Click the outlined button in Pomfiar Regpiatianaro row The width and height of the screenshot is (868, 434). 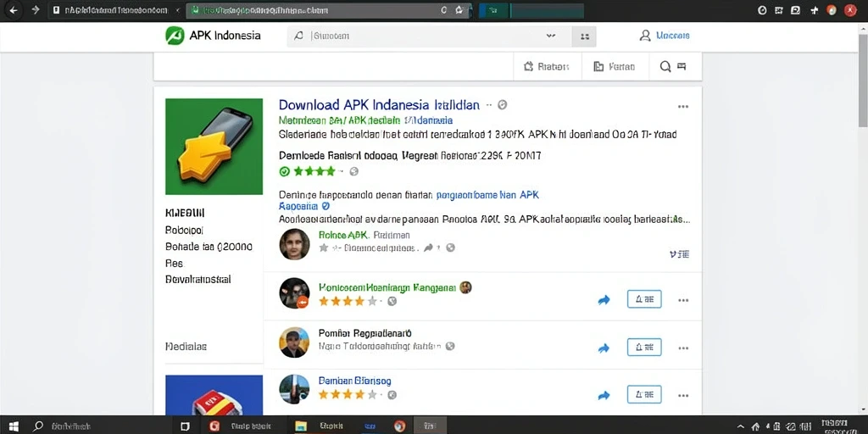click(x=644, y=347)
